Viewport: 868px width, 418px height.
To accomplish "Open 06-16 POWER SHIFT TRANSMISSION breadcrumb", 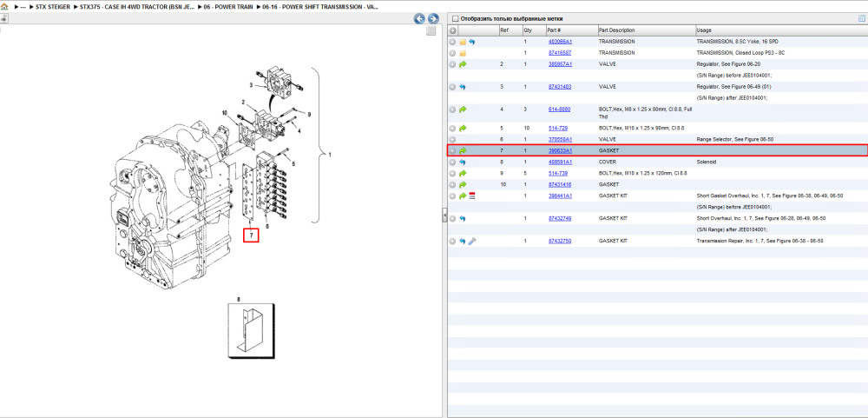I will click(x=320, y=7).
